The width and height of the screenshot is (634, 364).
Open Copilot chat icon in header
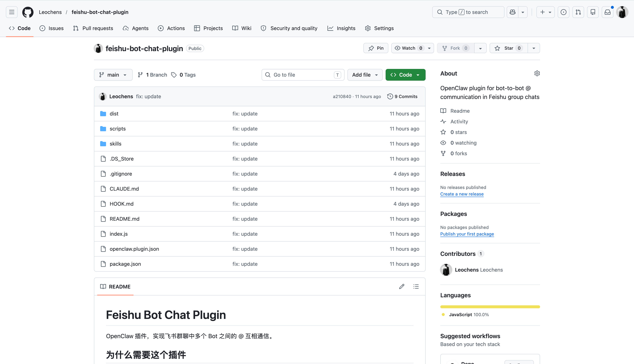tap(512, 12)
